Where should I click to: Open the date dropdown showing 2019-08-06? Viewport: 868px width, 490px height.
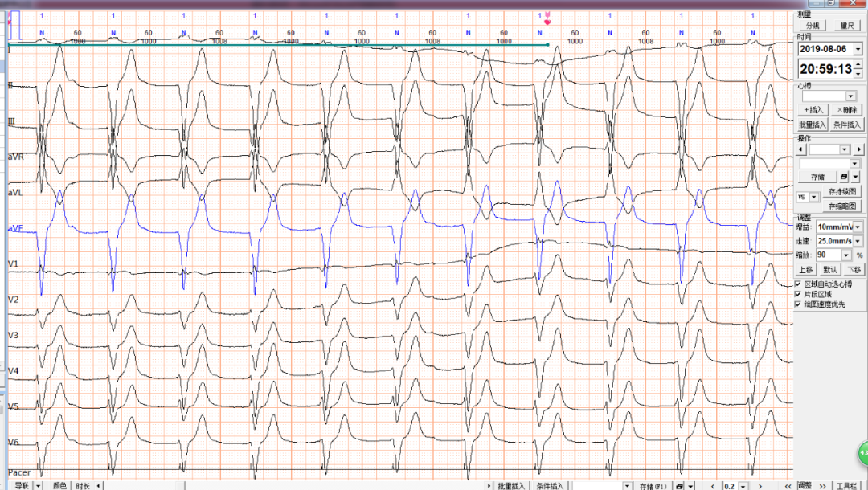(858, 49)
